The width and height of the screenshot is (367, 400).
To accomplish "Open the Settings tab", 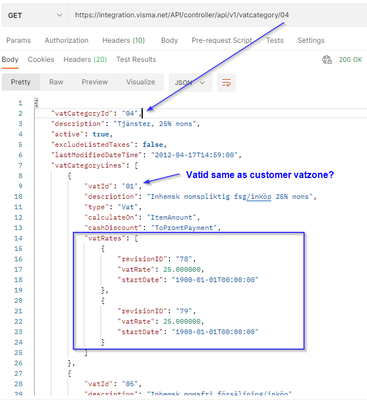I will 311,40.
